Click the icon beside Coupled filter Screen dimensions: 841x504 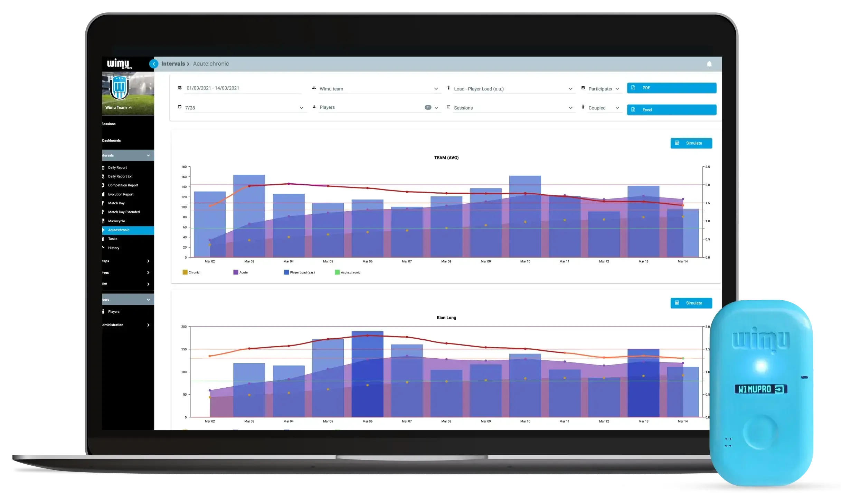pos(583,107)
